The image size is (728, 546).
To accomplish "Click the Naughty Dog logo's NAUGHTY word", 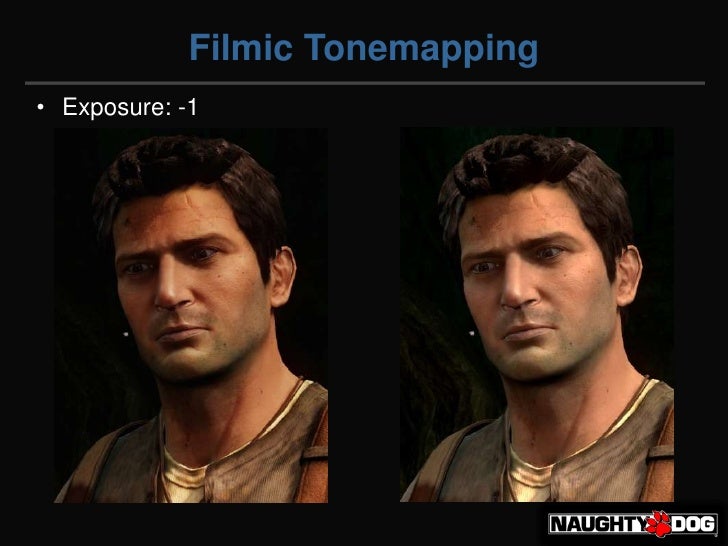I will coord(598,524).
